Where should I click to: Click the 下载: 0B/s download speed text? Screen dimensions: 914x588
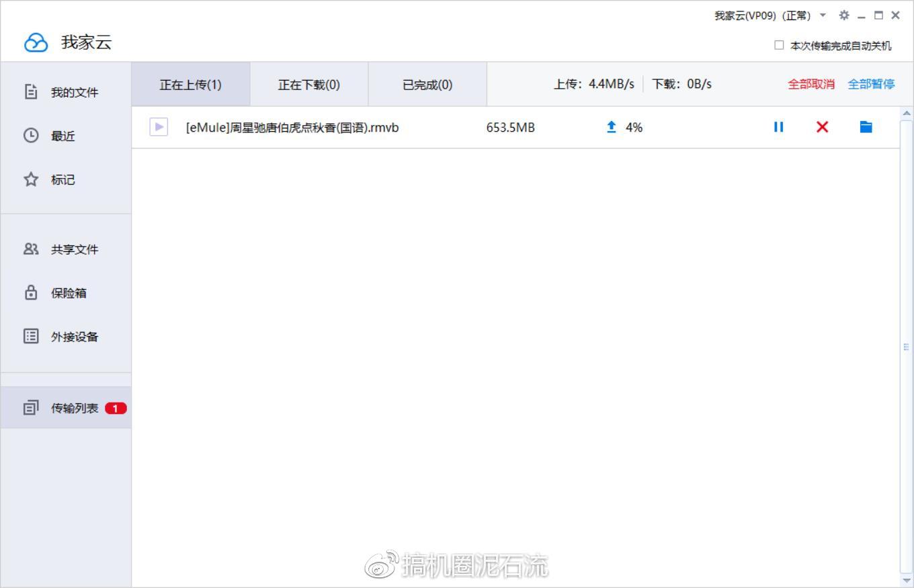(681, 84)
